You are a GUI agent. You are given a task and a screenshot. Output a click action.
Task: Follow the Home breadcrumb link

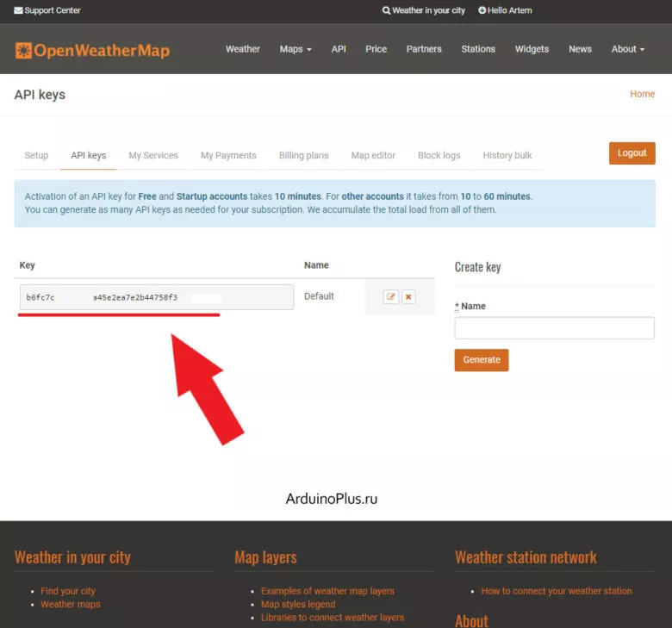click(642, 94)
